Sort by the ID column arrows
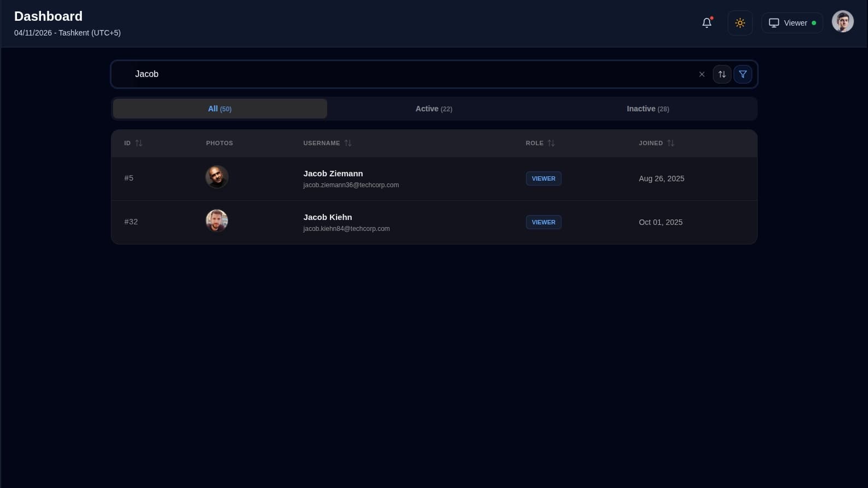Screen dimensions: 868x488 [x=139, y=143]
